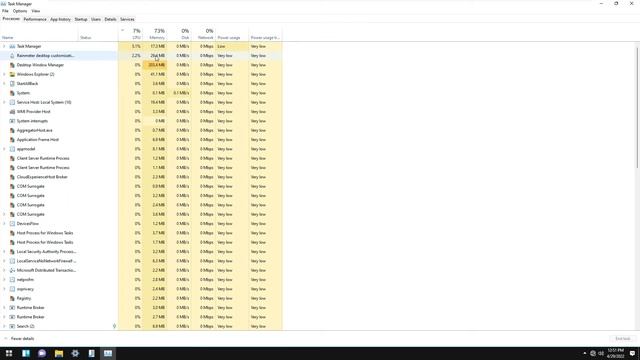The image size is (640, 360).
Task: Open Settings gear icon on taskbar
Action: point(75,353)
